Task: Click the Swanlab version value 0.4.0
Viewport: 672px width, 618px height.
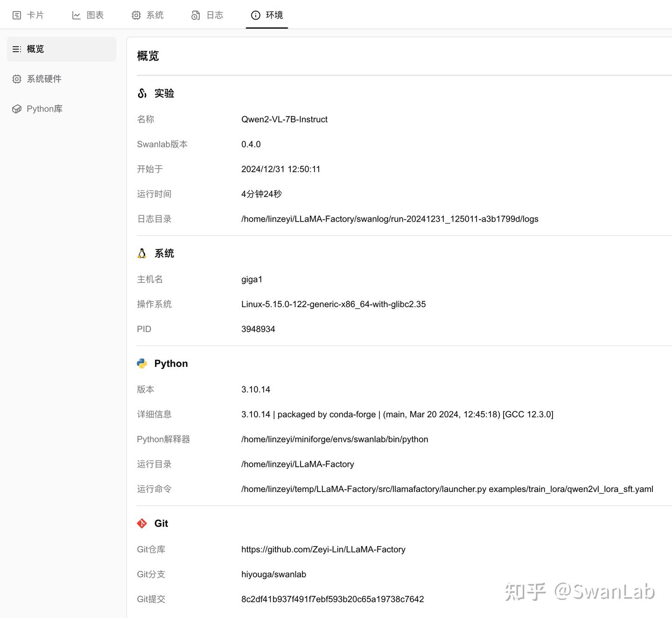Action: pos(251,144)
